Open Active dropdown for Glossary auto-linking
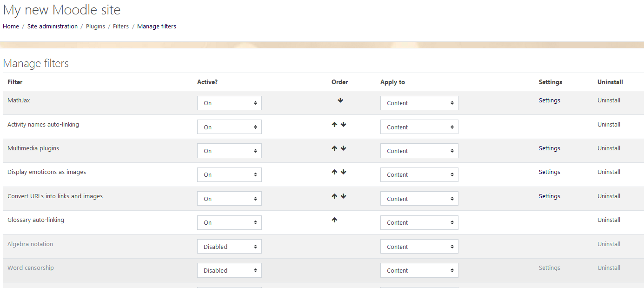The height and width of the screenshot is (288, 644). point(229,222)
